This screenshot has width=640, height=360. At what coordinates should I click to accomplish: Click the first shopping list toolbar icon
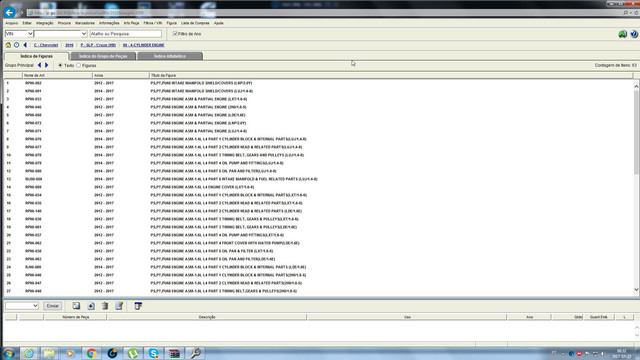pyautogui.click(x=76, y=306)
